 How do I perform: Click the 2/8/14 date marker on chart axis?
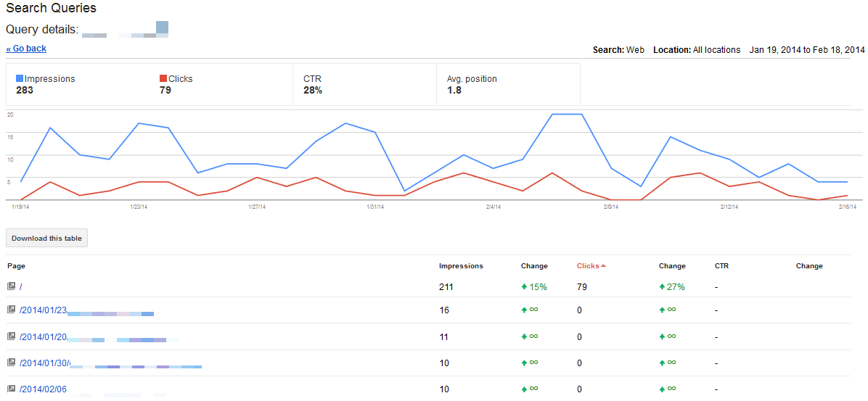pos(611,207)
